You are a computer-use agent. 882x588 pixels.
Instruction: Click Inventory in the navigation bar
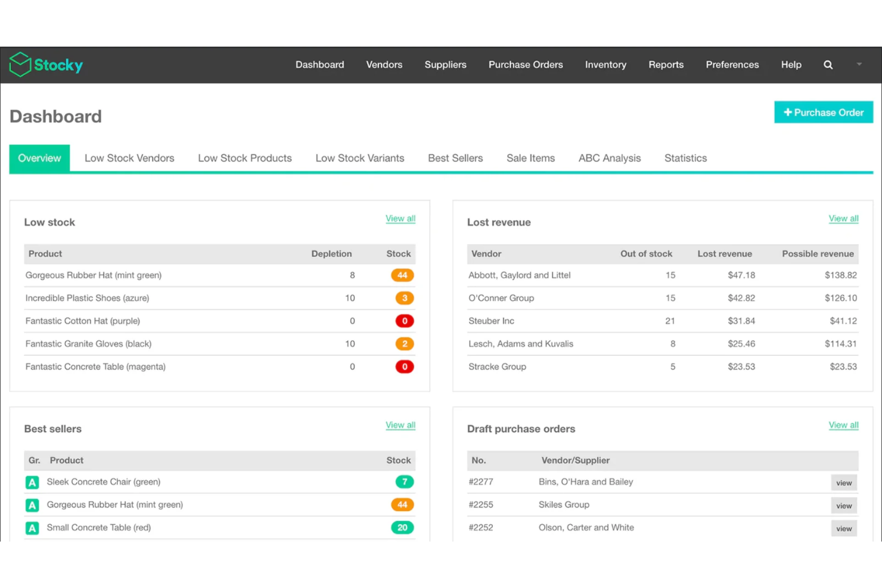[605, 64]
